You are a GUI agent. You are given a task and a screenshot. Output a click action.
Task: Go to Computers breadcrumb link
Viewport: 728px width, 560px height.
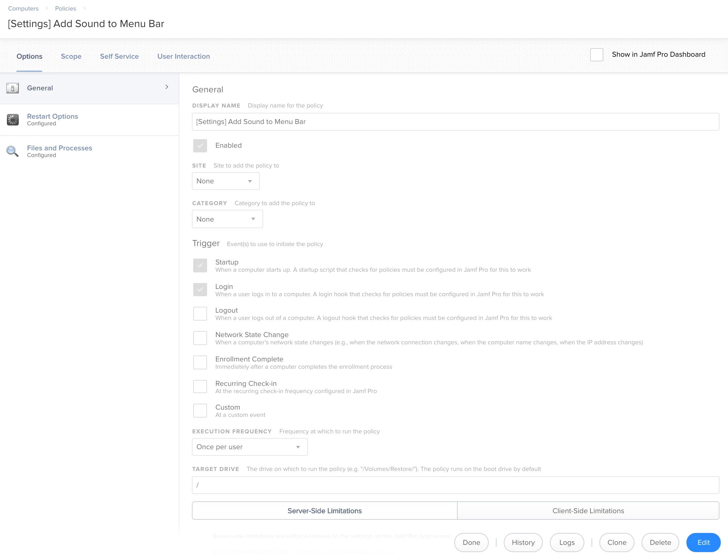[x=23, y=8]
